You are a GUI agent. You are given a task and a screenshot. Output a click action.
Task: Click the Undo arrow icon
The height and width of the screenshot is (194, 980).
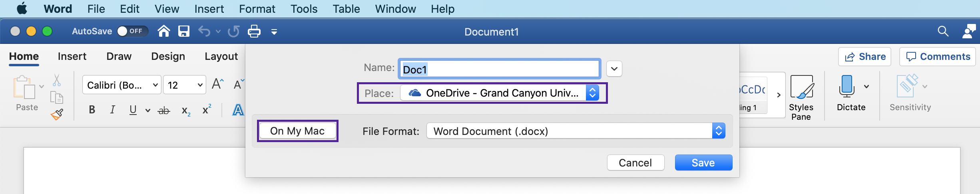tap(204, 31)
